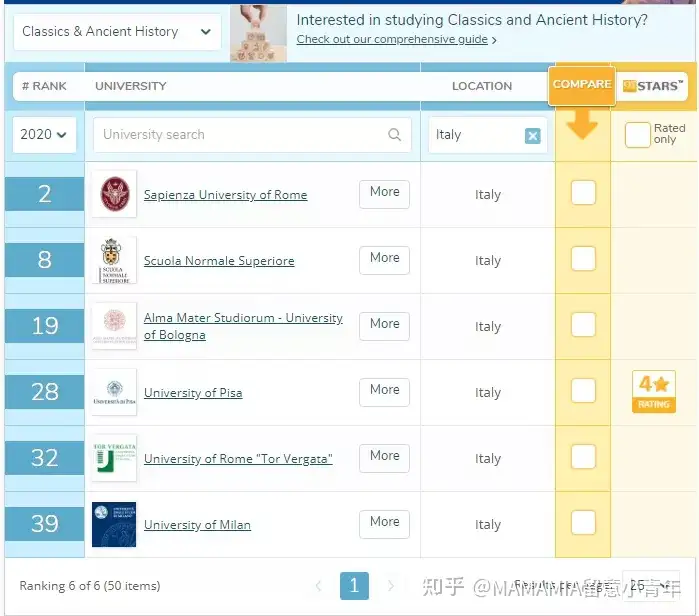
Task: Click More button for University of Milan
Action: (384, 524)
